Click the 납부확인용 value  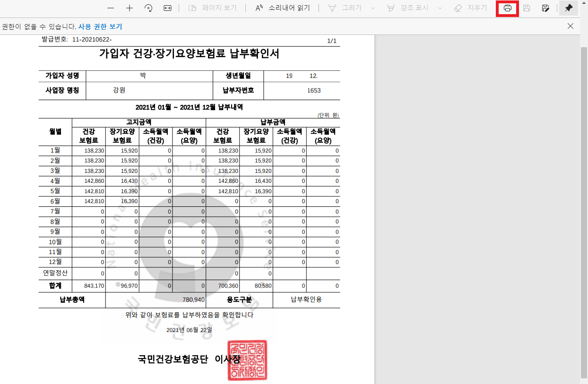[x=306, y=299]
